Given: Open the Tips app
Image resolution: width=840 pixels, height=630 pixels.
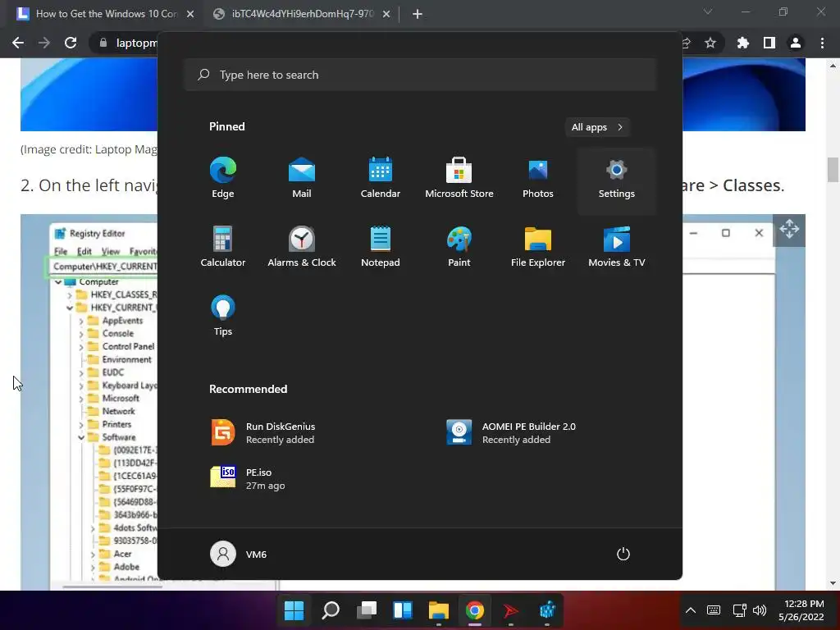Looking at the screenshot, I should tap(223, 316).
